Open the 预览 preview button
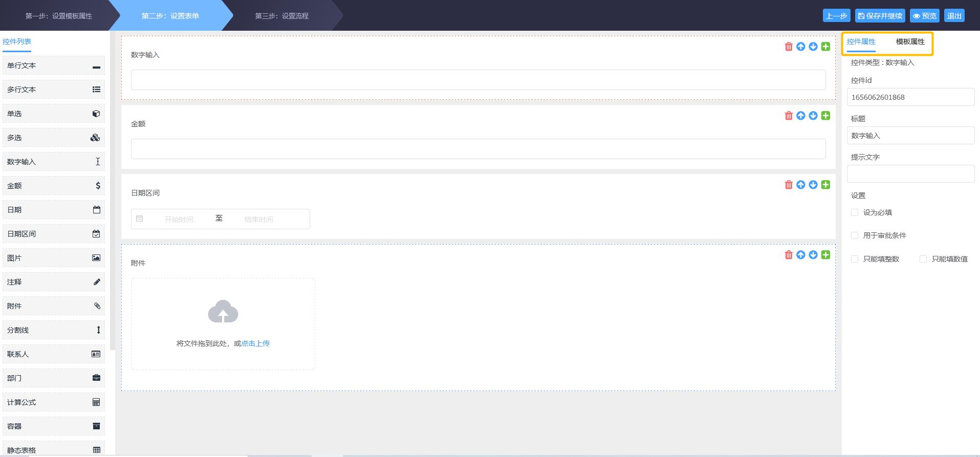The width and height of the screenshot is (980, 457). coord(924,16)
